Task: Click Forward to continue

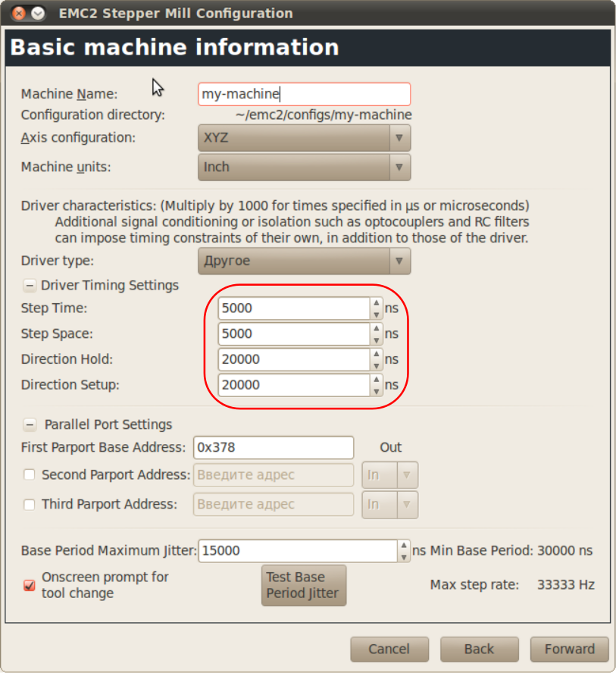Action: point(570,649)
